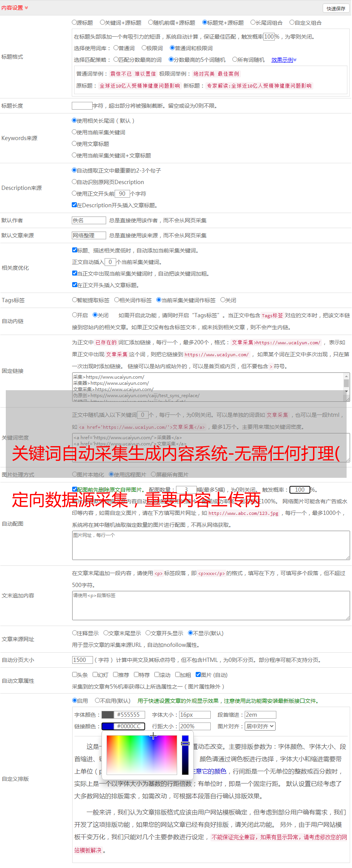Choose 使用正文开头前 characters option
Viewport: 352px width, 868px height.
(74, 193)
